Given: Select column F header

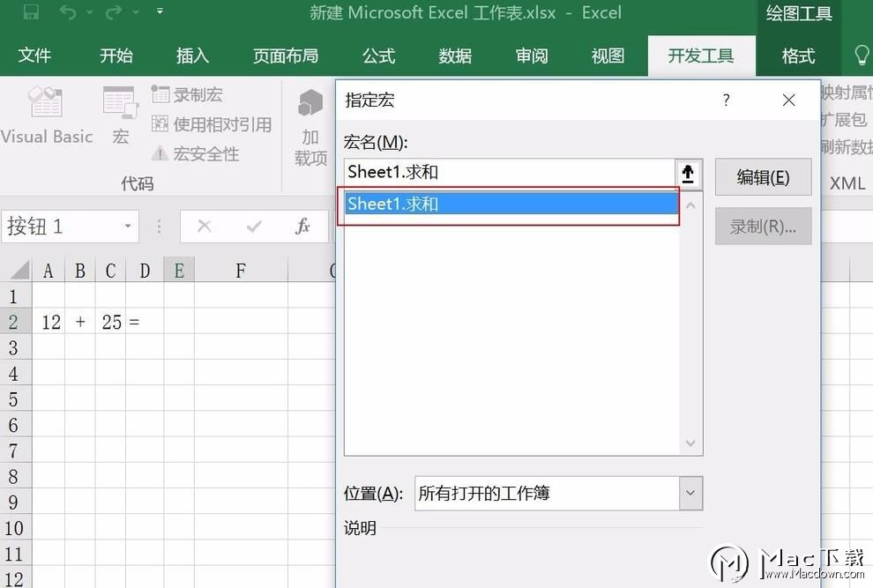Looking at the screenshot, I should pyautogui.click(x=241, y=271).
